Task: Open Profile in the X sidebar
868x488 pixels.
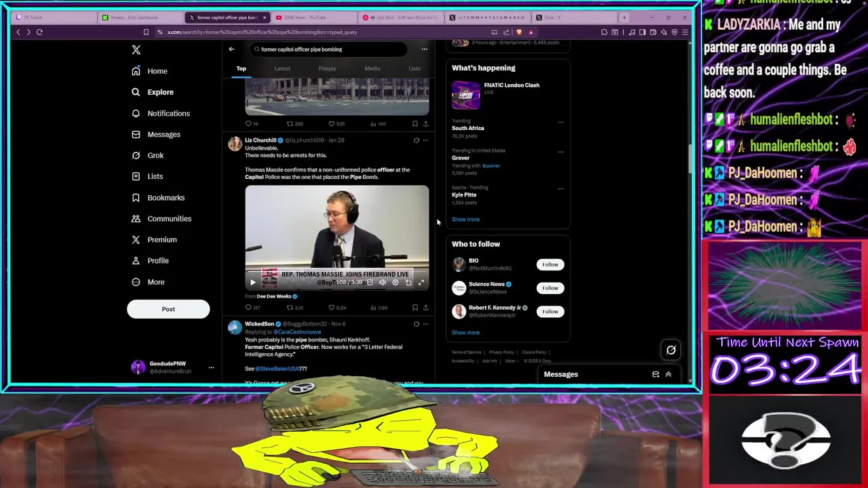Action: [x=150, y=260]
